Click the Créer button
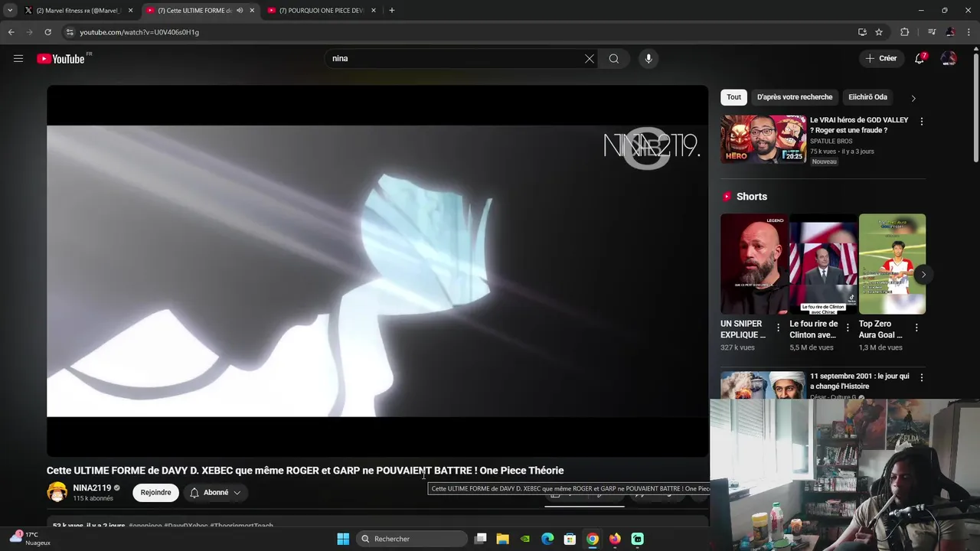This screenshot has height=551, width=980. (880, 58)
